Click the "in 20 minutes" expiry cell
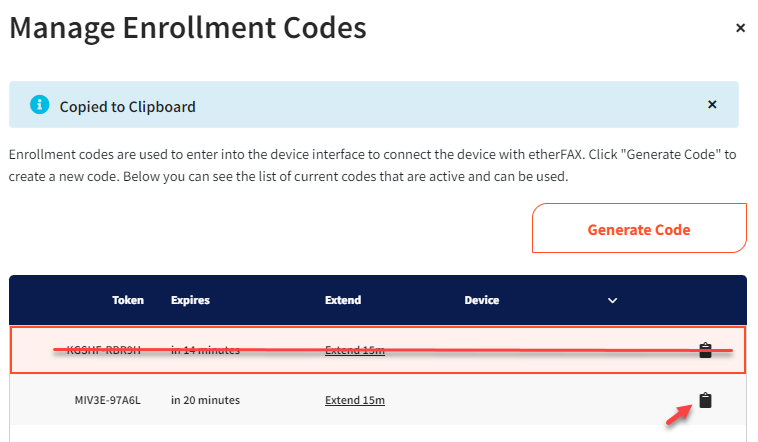Image resolution: width=758 pixels, height=442 pixels. point(205,400)
